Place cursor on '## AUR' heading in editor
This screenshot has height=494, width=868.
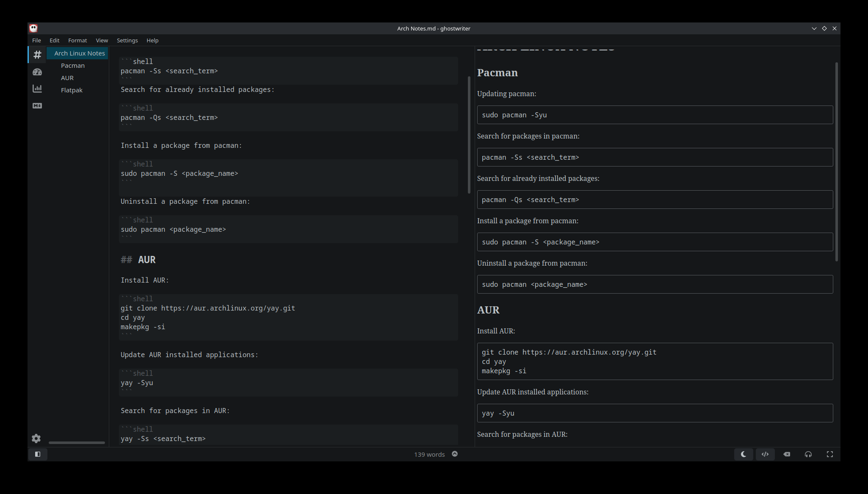(138, 260)
